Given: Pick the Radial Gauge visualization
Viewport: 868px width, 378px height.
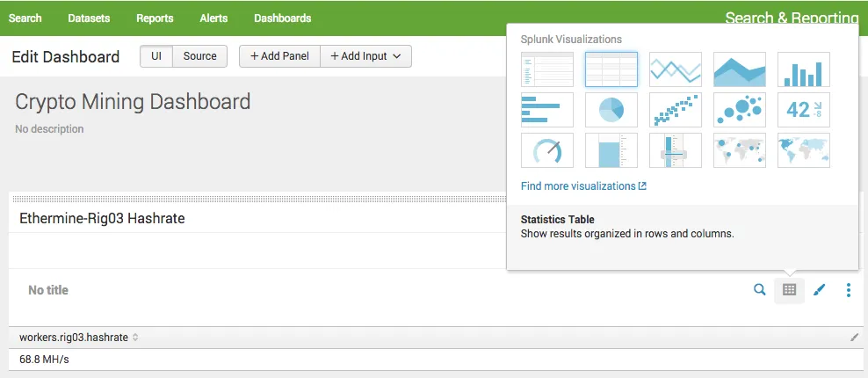Looking at the screenshot, I should 547,150.
